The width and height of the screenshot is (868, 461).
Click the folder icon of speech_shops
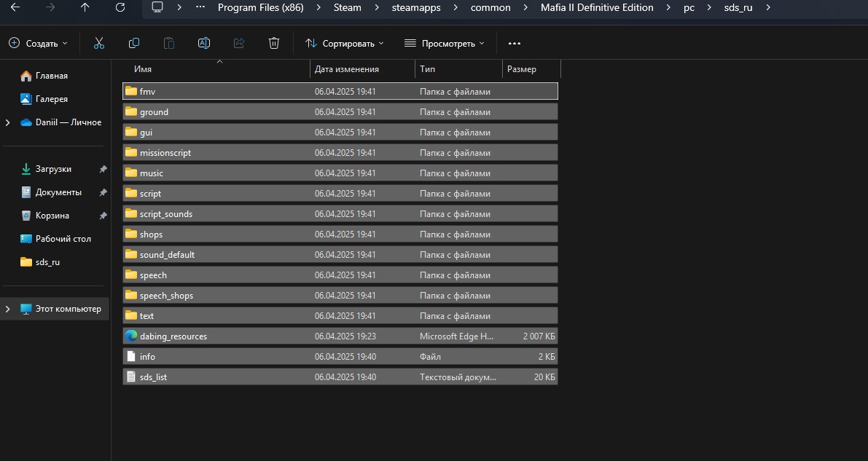point(131,295)
